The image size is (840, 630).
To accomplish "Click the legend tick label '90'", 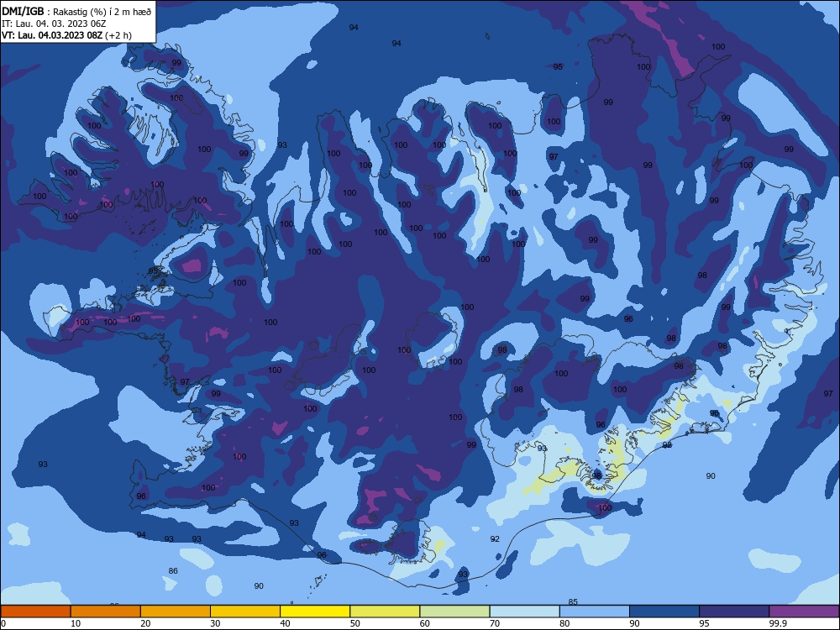I will tap(635, 623).
